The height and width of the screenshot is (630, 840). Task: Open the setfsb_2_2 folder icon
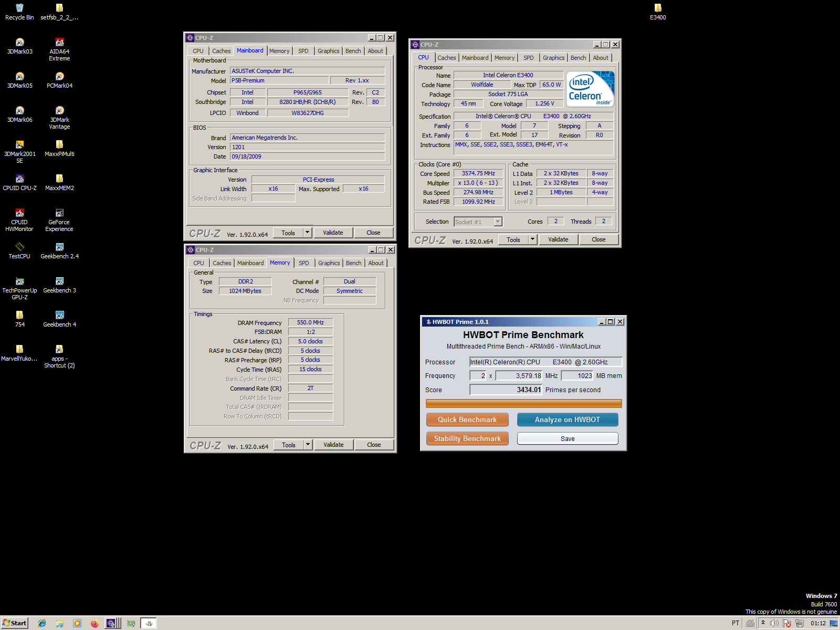(x=59, y=12)
